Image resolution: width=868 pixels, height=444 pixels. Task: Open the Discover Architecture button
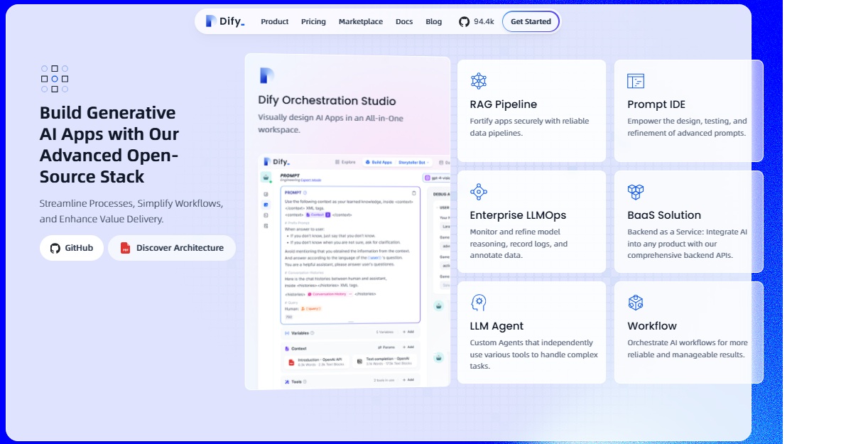172,248
